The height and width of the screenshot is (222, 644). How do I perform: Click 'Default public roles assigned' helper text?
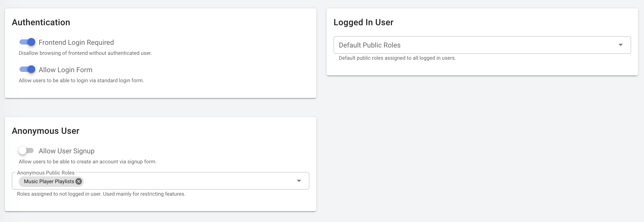point(397,58)
